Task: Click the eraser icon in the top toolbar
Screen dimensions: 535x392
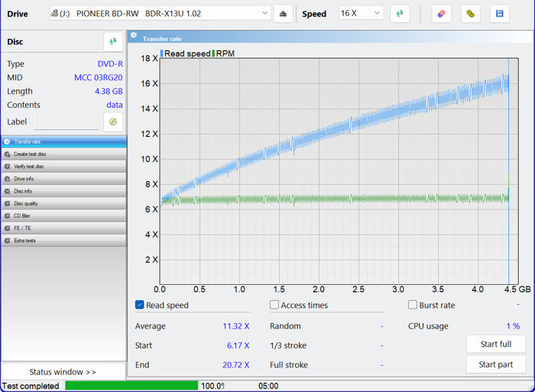Action: (x=440, y=14)
